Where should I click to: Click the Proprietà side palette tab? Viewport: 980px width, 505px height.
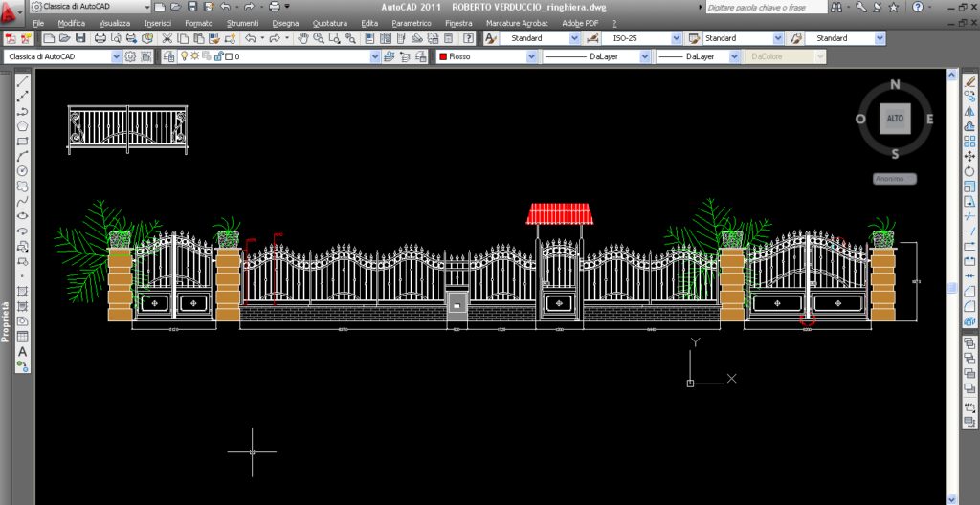[6, 322]
